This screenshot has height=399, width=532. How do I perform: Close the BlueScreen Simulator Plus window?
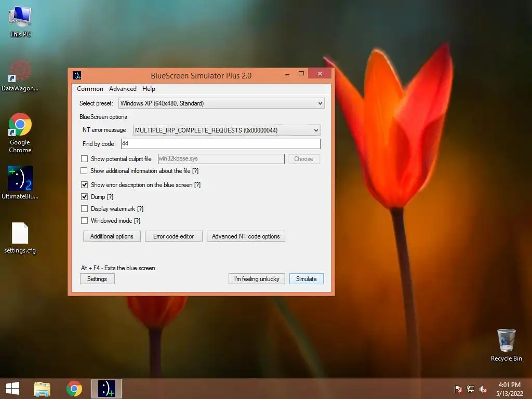click(320, 74)
